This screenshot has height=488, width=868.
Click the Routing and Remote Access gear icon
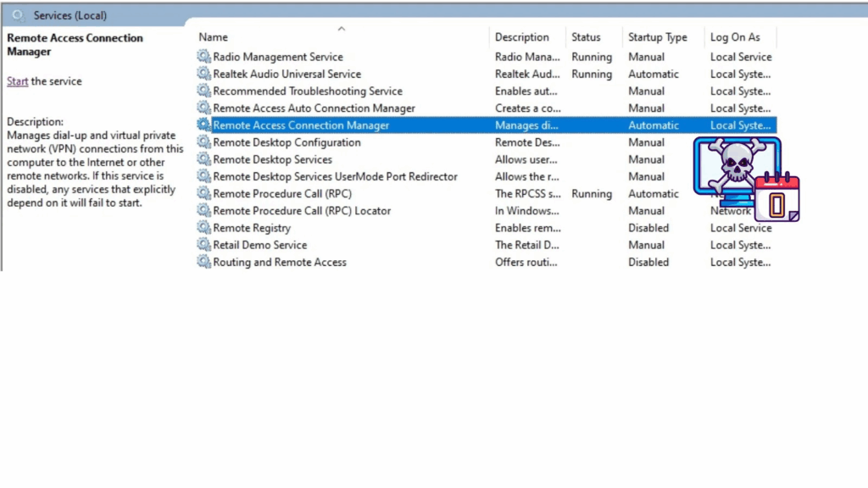coord(203,262)
